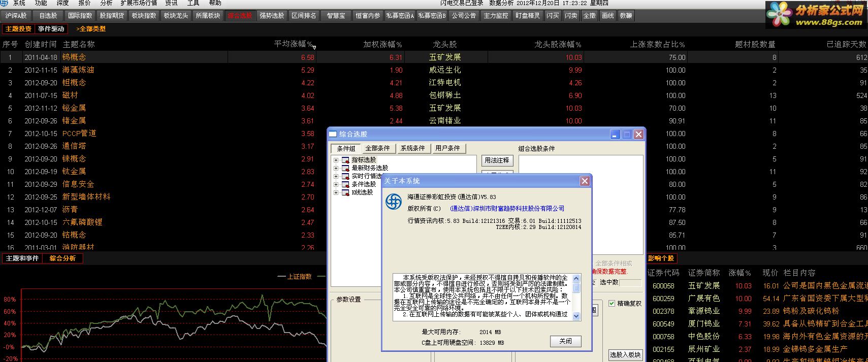Image resolution: width=868 pixels, height=362 pixels.
Task: Click the 条件选股 tree node icon
Action: coord(345,184)
